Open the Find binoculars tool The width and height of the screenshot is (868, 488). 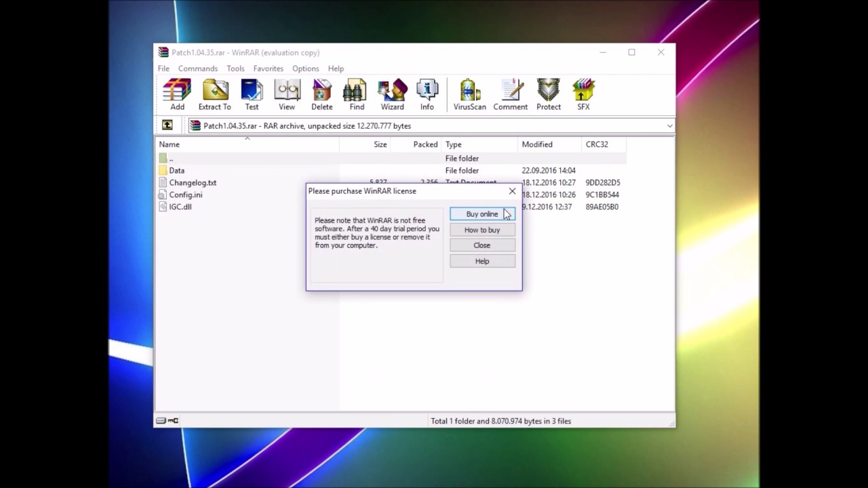coord(357,94)
